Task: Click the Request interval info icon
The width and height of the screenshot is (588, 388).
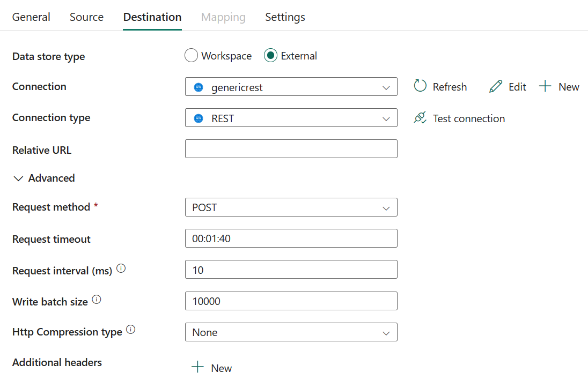Action: [x=121, y=269]
